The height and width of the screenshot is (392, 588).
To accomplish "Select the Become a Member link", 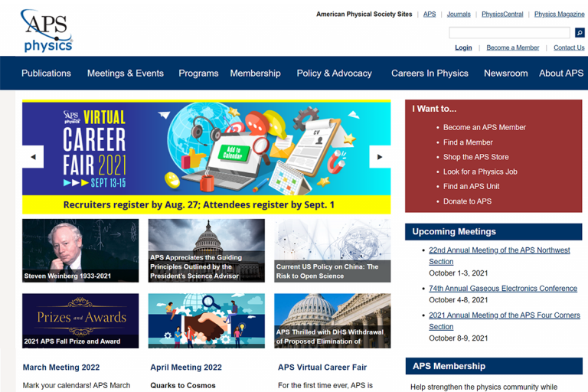I will point(512,47).
